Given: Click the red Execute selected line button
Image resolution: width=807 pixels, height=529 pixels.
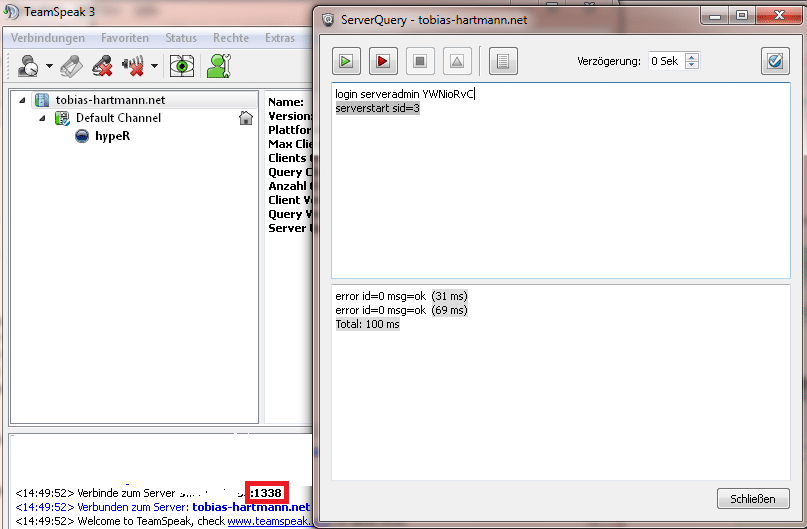Looking at the screenshot, I should pyautogui.click(x=383, y=61).
